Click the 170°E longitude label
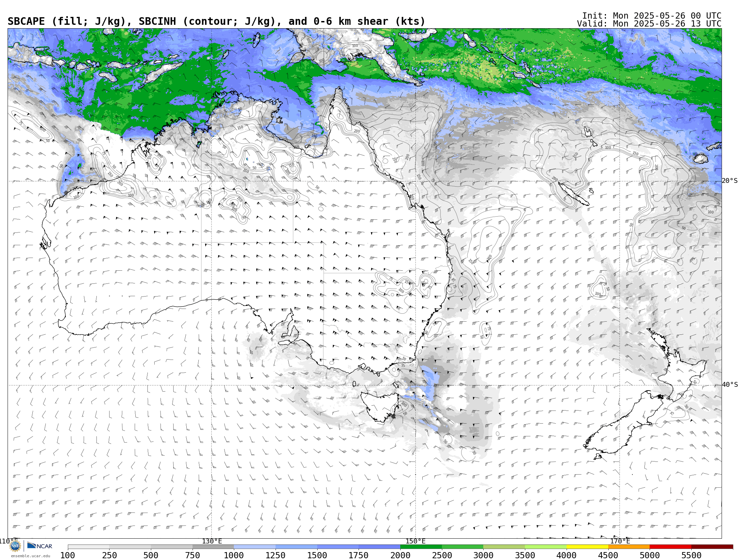The width and height of the screenshot is (744, 560). click(x=620, y=541)
